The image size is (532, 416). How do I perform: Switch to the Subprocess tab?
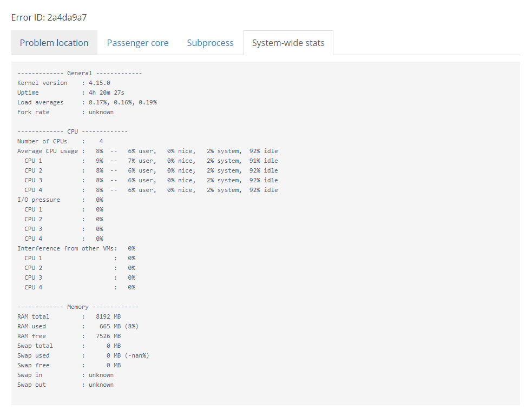pyautogui.click(x=210, y=43)
